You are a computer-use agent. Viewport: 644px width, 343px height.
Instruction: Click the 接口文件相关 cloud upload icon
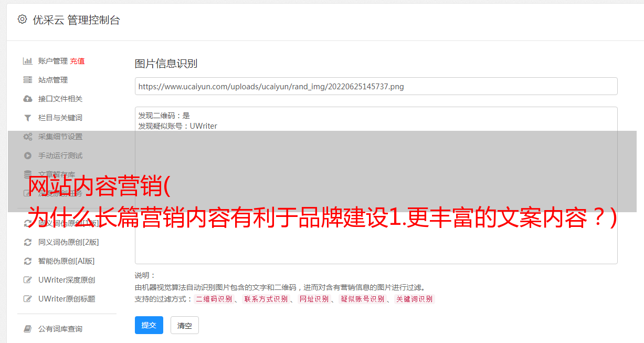tap(28, 99)
